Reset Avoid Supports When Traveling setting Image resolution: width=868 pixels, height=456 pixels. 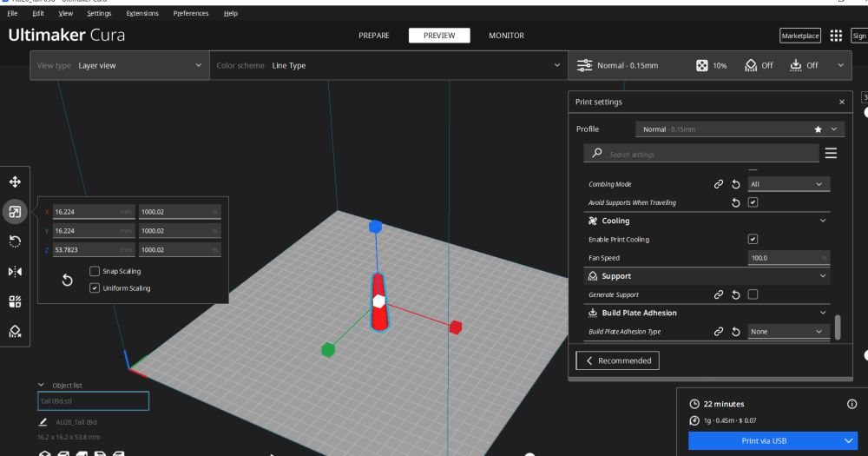pos(736,202)
